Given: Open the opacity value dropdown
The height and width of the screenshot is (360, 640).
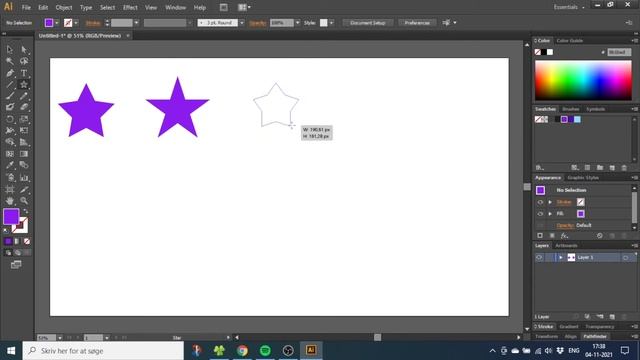Looking at the screenshot, I should pyautogui.click(x=298, y=23).
